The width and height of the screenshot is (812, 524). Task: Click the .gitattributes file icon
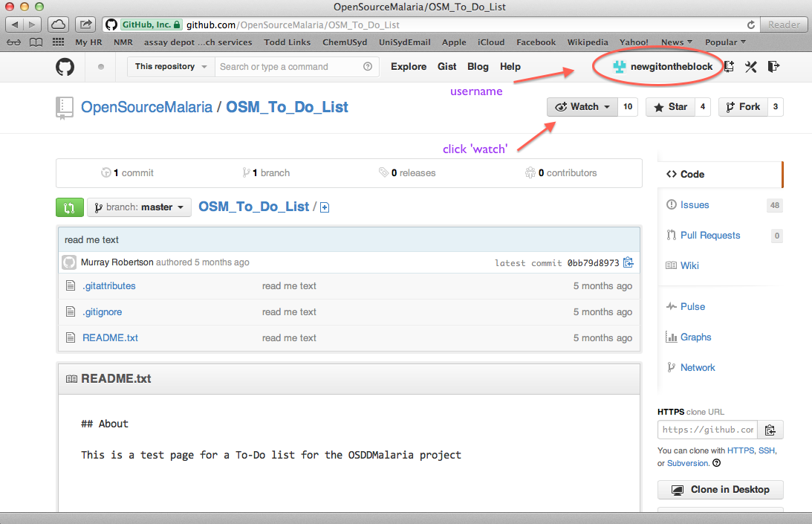[71, 285]
